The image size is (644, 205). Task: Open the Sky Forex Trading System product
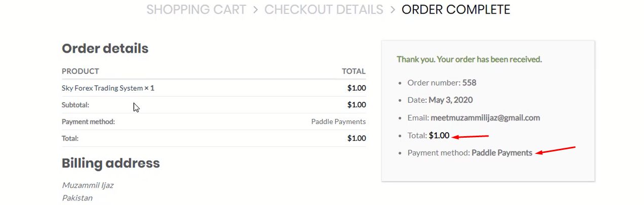coord(102,88)
